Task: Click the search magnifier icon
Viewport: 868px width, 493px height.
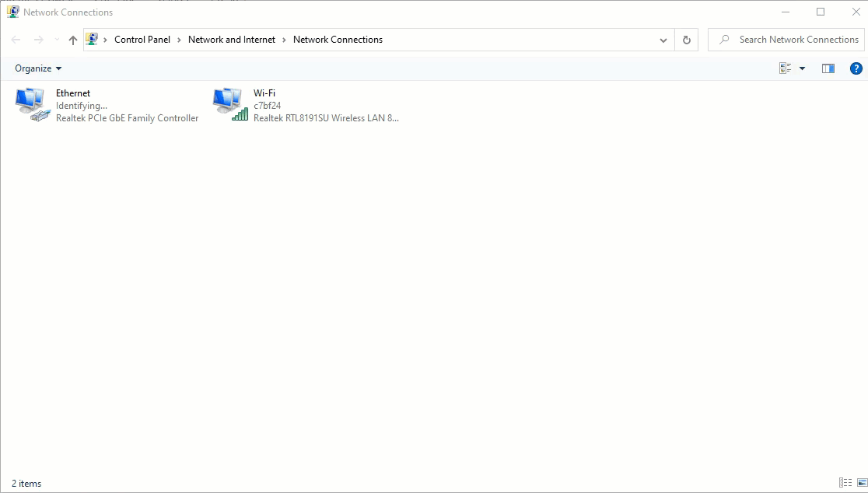Action: click(723, 40)
